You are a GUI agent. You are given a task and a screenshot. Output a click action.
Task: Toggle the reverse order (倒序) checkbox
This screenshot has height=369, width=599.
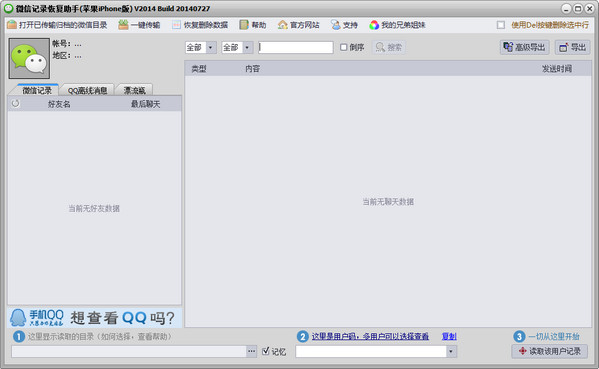tap(343, 47)
